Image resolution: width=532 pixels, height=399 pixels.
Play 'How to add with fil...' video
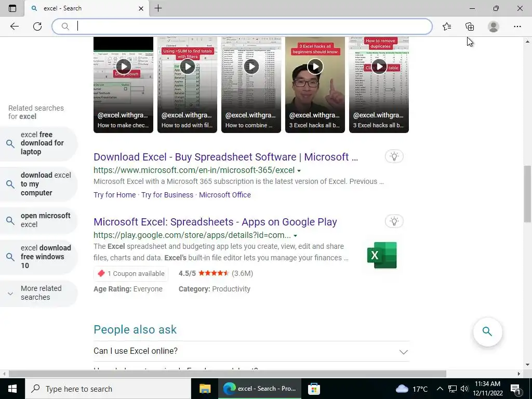187,66
